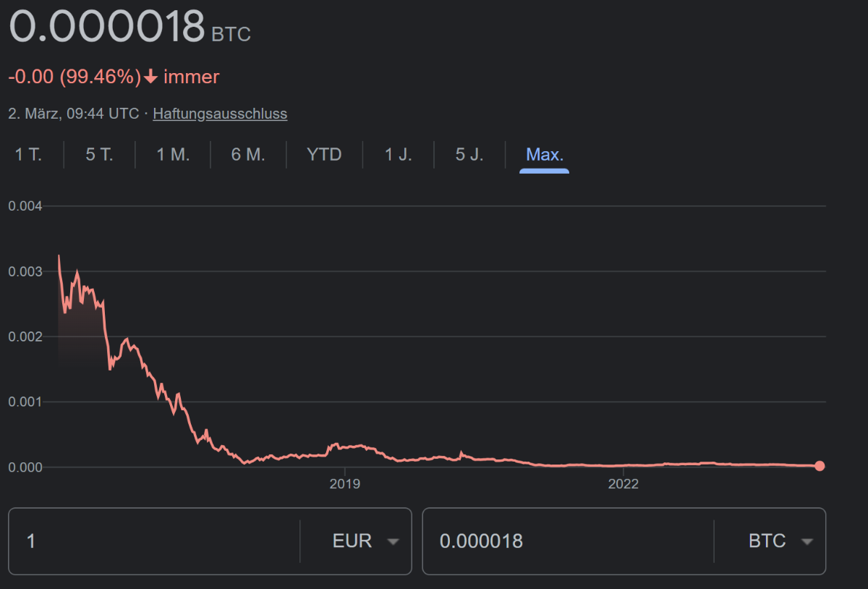This screenshot has height=589, width=868.
Task: Click the red down arrow indicator
Action: 150,77
